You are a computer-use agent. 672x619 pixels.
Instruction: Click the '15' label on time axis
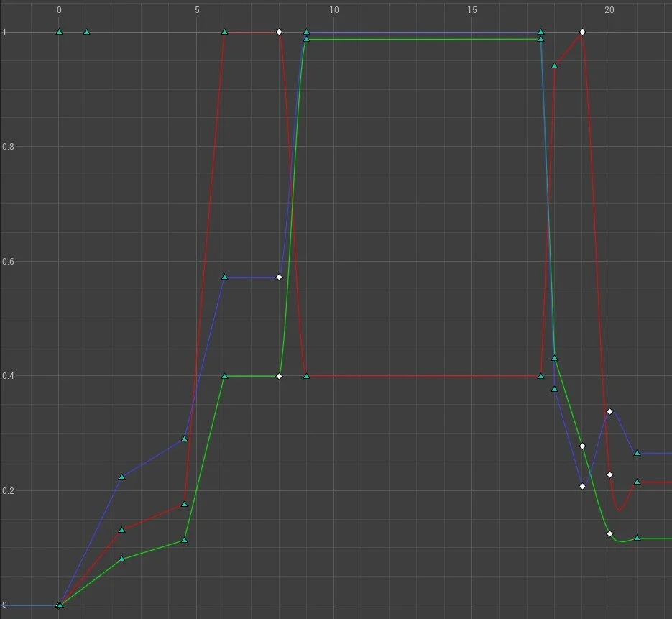tap(472, 10)
